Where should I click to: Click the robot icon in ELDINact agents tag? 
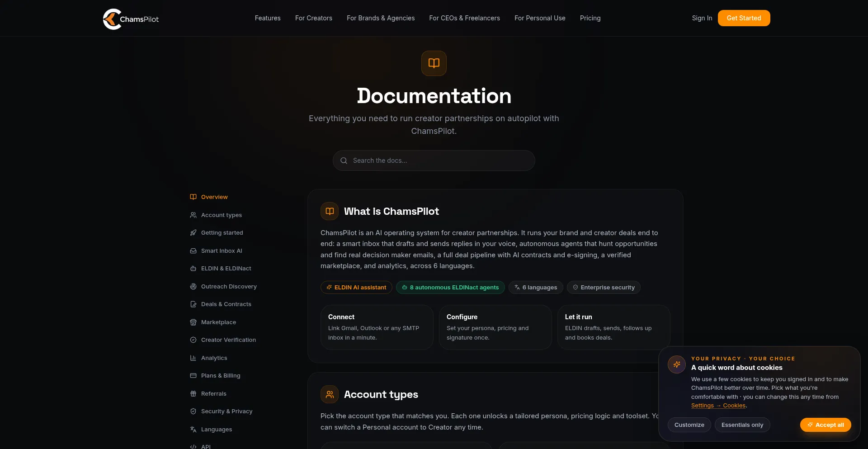click(x=405, y=287)
